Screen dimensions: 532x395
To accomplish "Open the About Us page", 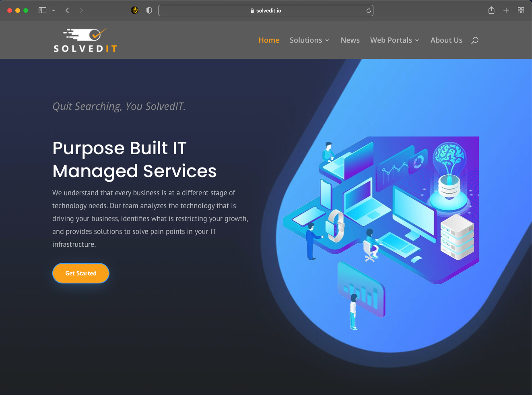I will [446, 40].
